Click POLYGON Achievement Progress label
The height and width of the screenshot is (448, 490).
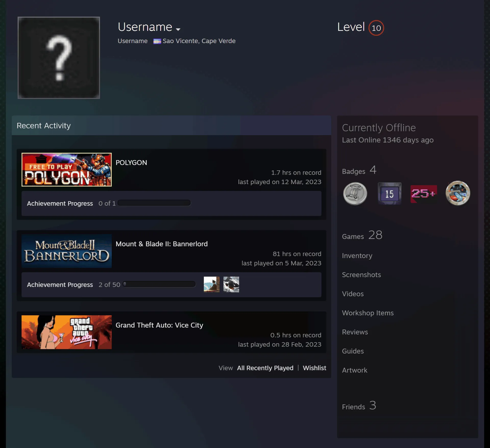60,203
